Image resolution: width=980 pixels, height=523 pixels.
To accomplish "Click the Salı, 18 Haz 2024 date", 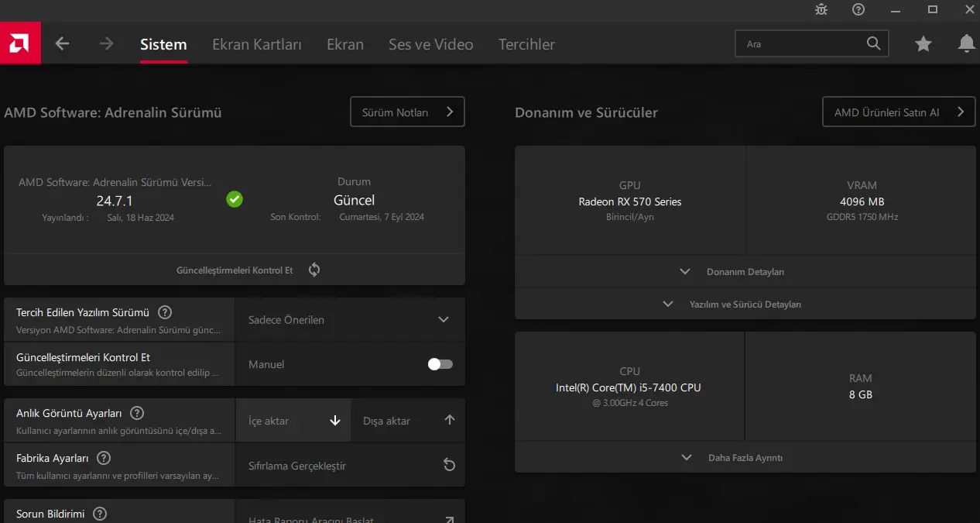I will click(x=140, y=218).
